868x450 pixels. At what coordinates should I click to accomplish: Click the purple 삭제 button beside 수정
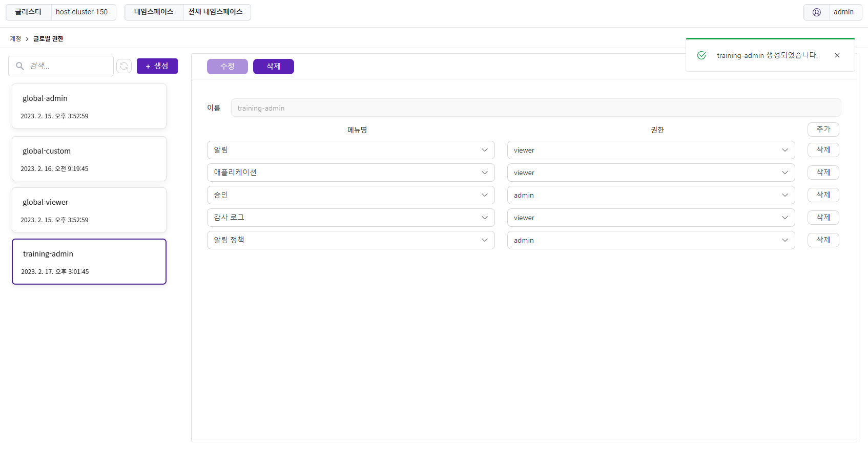[x=274, y=67]
